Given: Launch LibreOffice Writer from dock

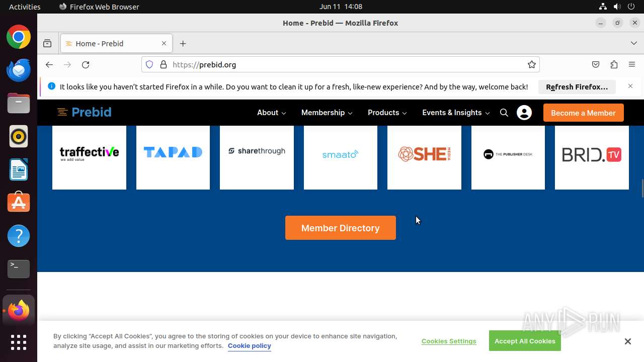Looking at the screenshot, I should (19, 169).
